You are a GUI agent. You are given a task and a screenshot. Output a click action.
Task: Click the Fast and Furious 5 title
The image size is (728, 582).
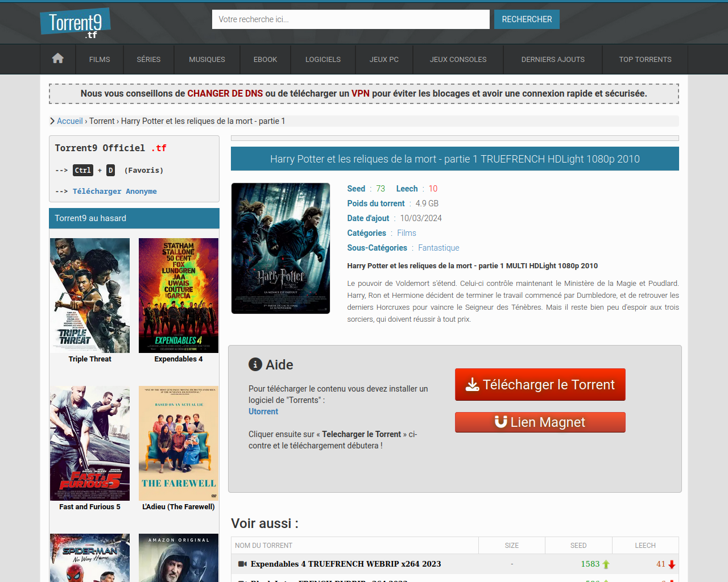(x=90, y=507)
